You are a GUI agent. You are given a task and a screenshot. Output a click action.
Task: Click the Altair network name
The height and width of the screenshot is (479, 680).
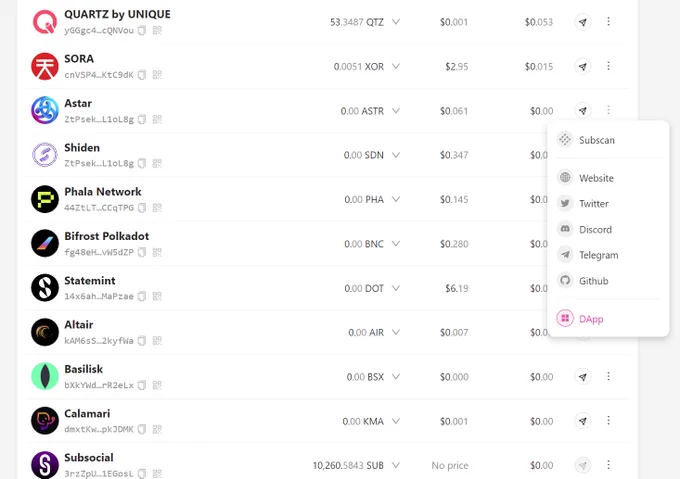(78, 325)
